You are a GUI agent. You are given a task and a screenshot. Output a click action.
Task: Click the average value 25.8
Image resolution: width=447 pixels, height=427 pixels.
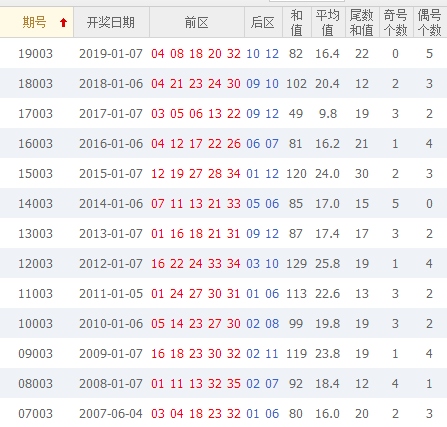tap(328, 264)
